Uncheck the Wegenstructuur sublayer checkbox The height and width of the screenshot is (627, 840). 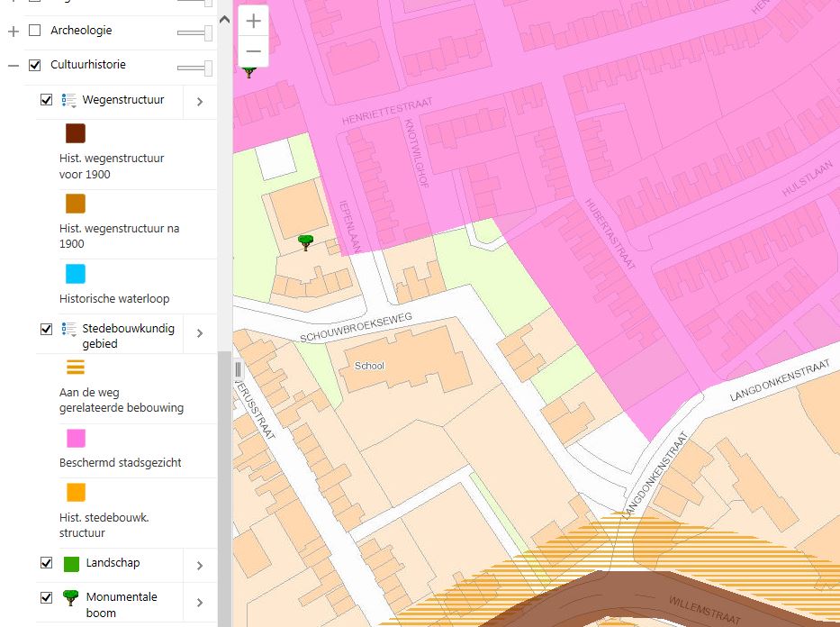[47, 100]
